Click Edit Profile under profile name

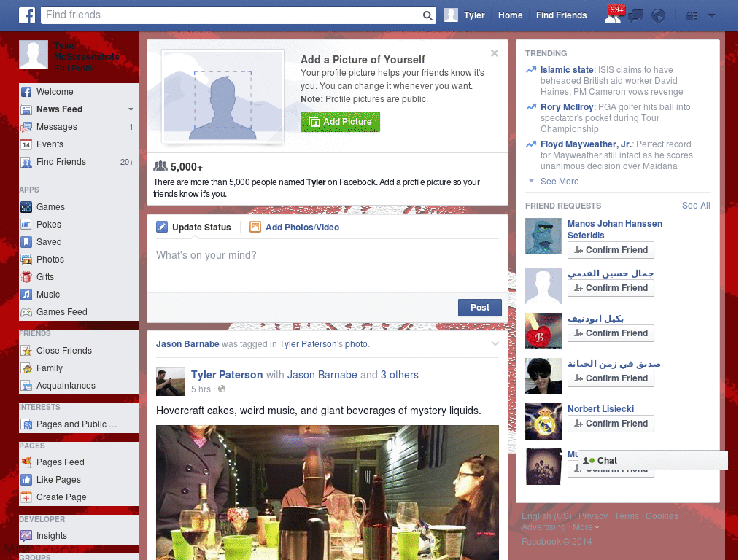click(75, 69)
